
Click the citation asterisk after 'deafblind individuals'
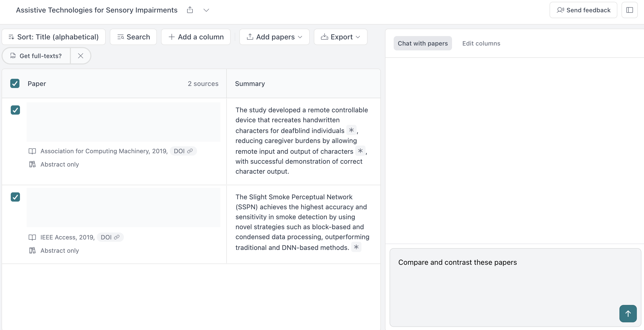point(351,130)
